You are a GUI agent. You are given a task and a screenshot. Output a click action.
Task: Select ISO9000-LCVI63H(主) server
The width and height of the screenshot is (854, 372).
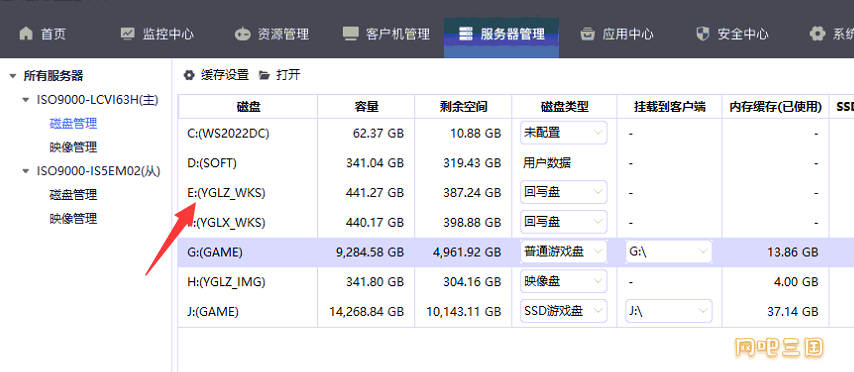pyautogui.click(x=97, y=100)
